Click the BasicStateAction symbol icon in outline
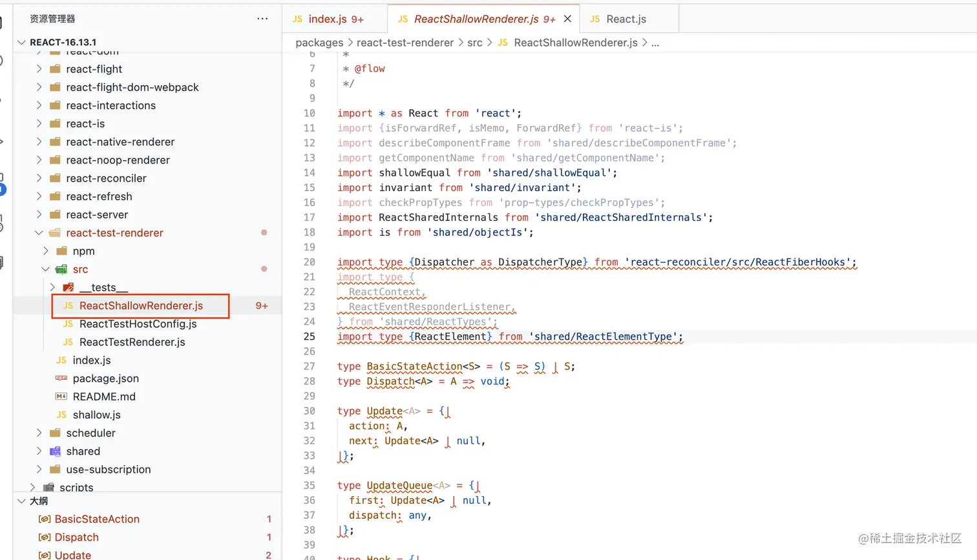 [x=45, y=519]
